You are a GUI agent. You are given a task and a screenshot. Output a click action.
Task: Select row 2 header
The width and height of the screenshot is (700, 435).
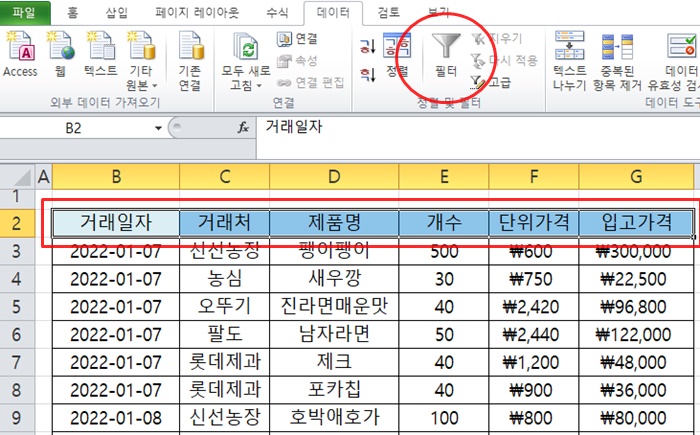pos(17,223)
